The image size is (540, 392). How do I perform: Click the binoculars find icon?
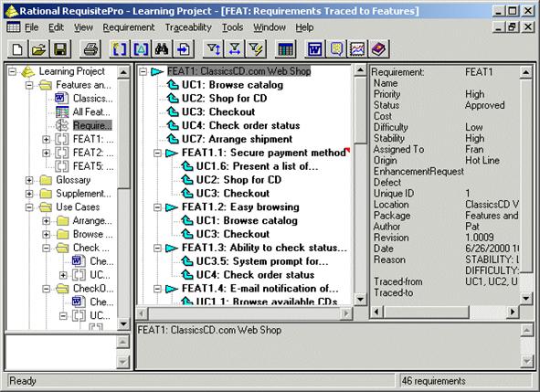click(162, 49)
